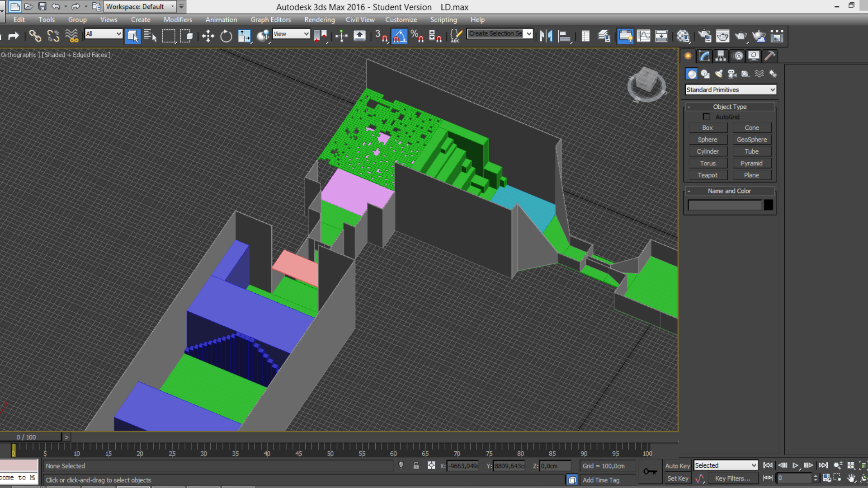
Task: Switch to Motion panel tab
Action: (x=738, y=56)
